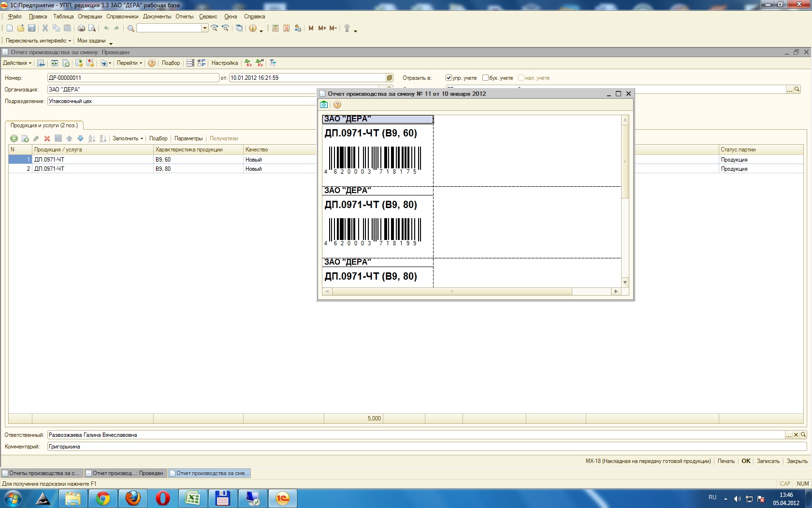Click the green print icon in label preview
Screen dimensions: 812x508
tap(324, 105)
